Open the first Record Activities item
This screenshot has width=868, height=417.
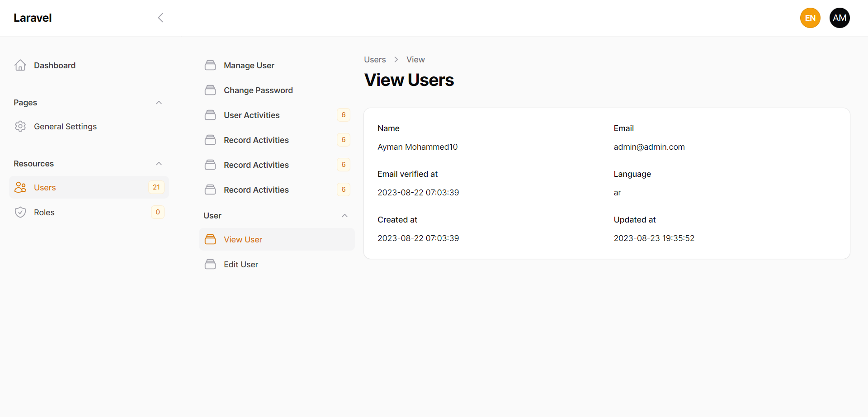(256, 140)
